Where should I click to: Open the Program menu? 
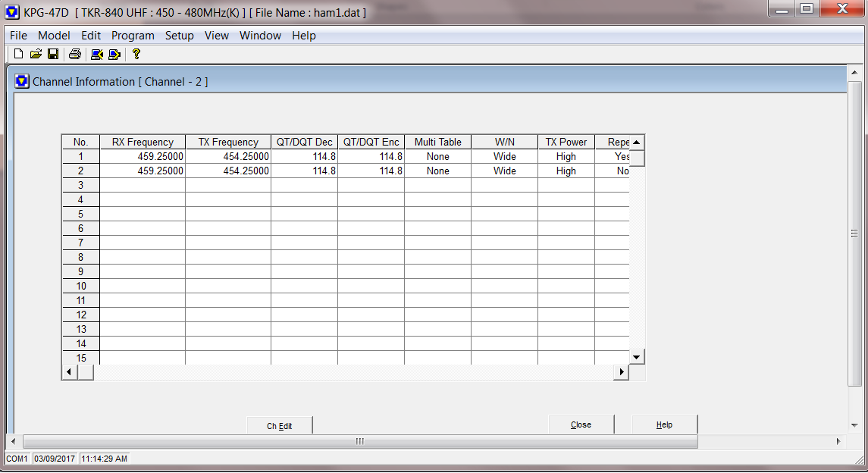click(x=133, y=36)
